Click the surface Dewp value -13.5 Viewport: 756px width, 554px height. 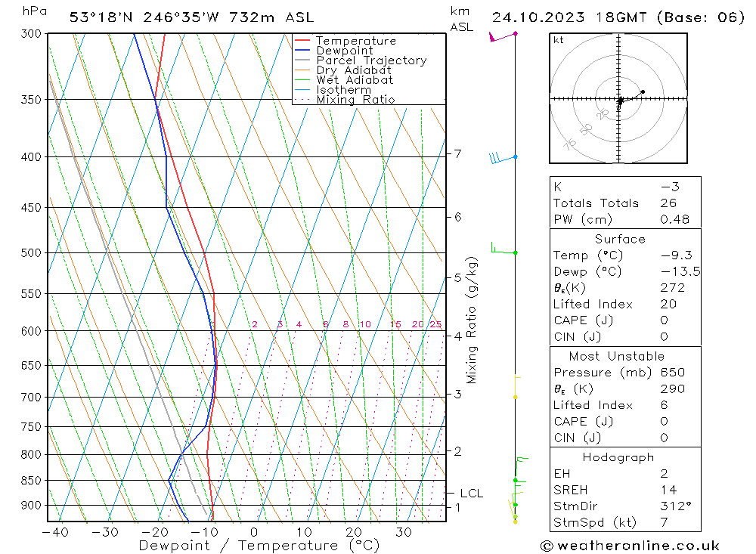point(680,271)
